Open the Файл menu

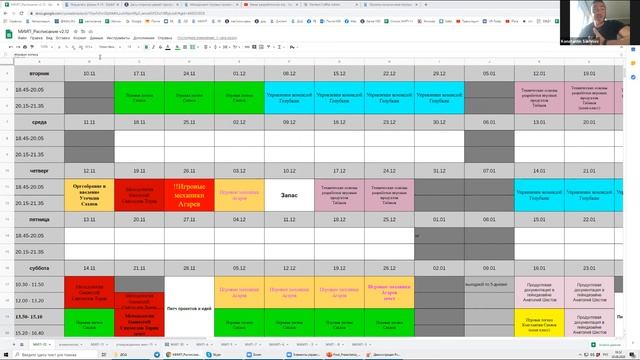(x=22, y=38)
